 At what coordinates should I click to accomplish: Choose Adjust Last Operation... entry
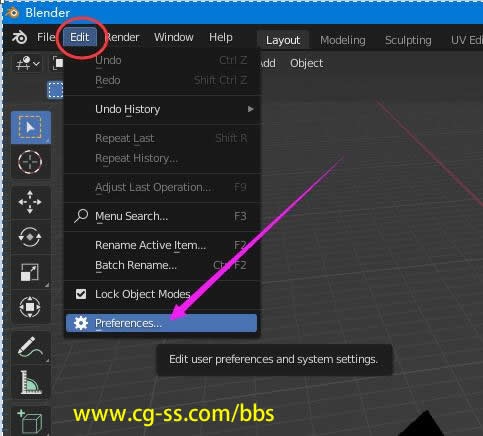[162, 187]
